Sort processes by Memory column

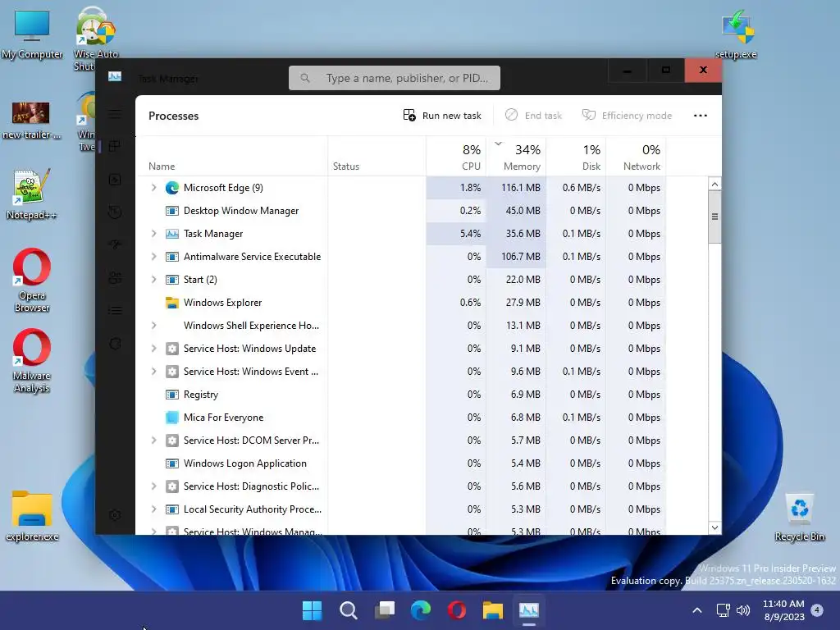tap(517, 157)
